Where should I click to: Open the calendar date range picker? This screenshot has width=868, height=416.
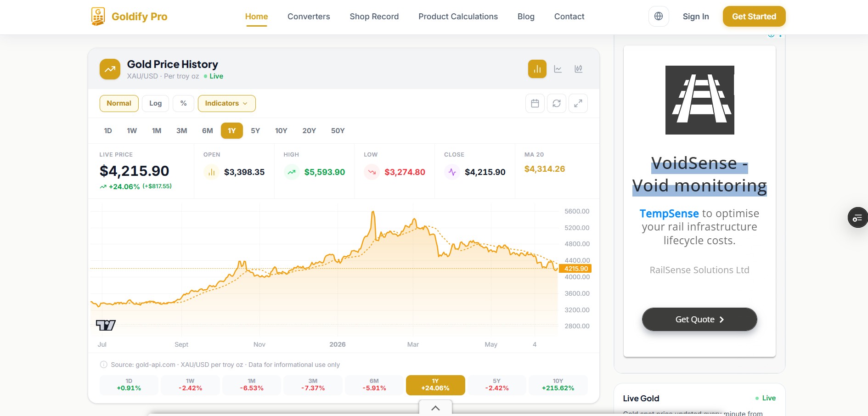[535, 103]
